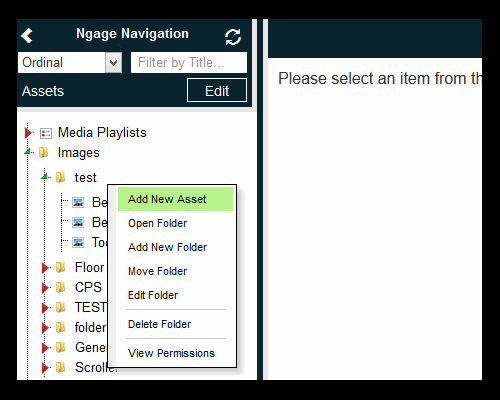500x400 pixels.
Task: Expand the Scroll folder
Action: pyautogui.click(x=45, y=367)
